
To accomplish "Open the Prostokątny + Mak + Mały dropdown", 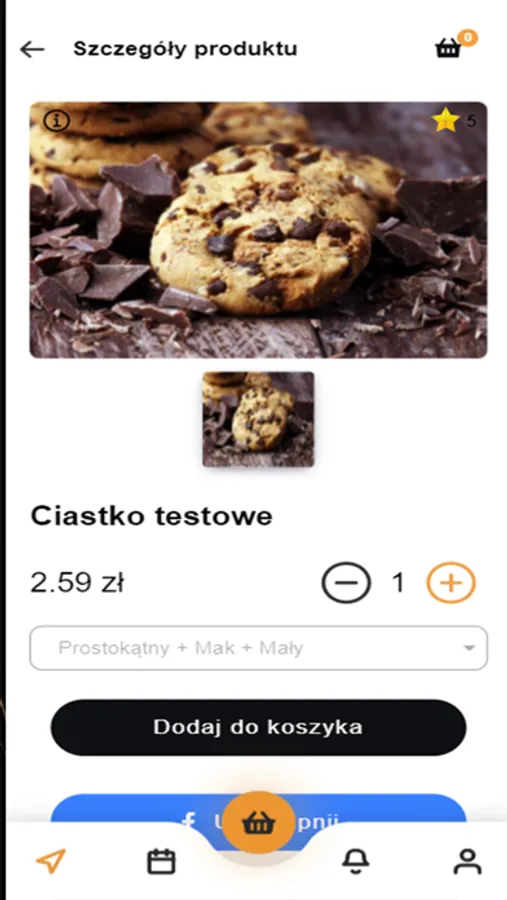I will pyautogui.click(x=258, y=648).
